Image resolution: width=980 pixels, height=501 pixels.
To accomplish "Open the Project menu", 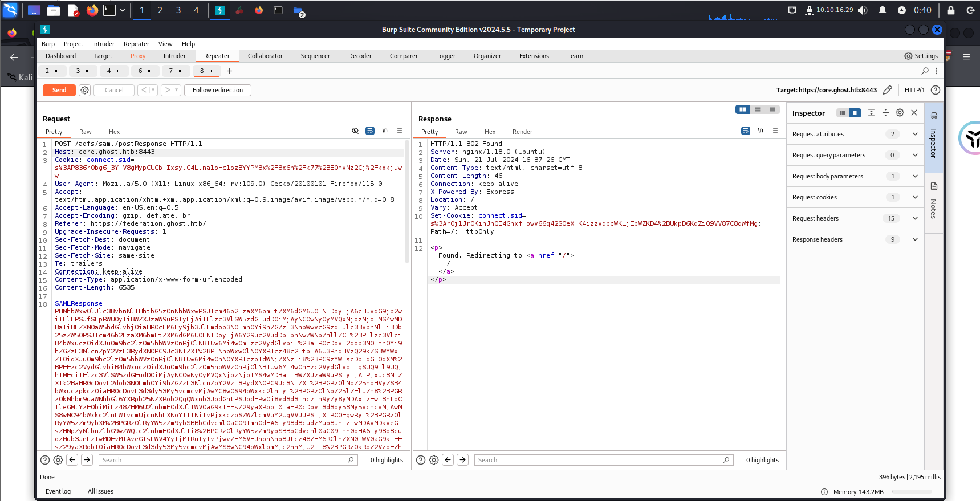I will pyautogui.click(x=73, y=44).
